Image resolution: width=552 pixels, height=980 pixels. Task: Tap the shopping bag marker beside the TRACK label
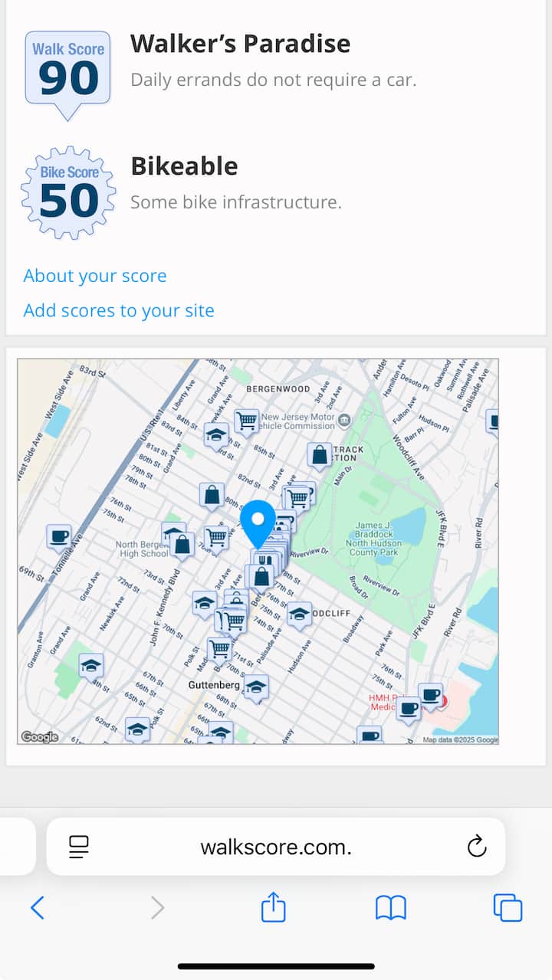click(x=320, y=455)
